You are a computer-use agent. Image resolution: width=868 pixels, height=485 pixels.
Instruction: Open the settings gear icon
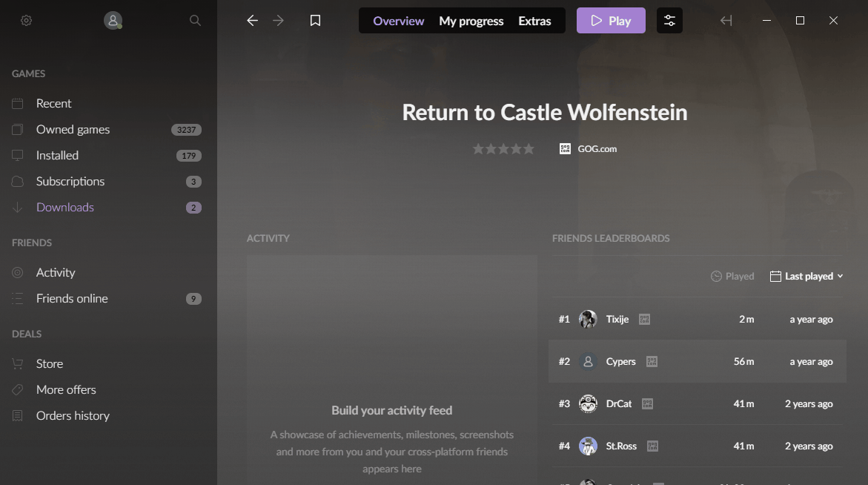click(26, 21)
